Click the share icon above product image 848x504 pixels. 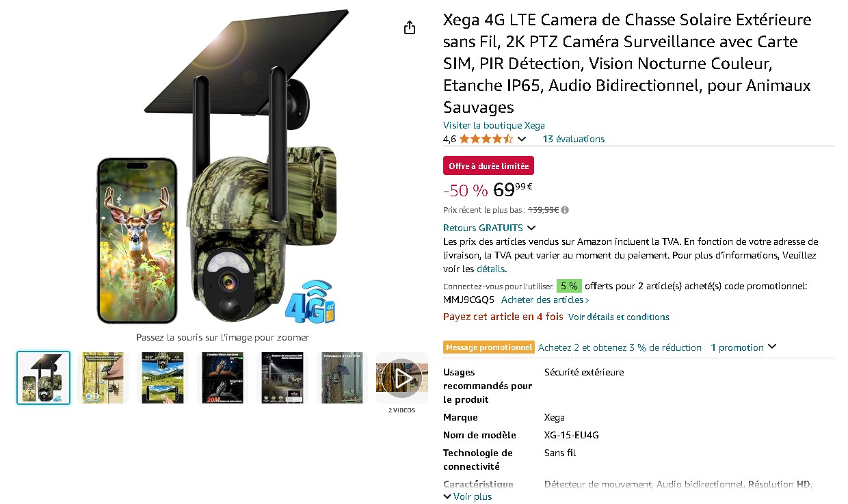click(x=409, y=27)
